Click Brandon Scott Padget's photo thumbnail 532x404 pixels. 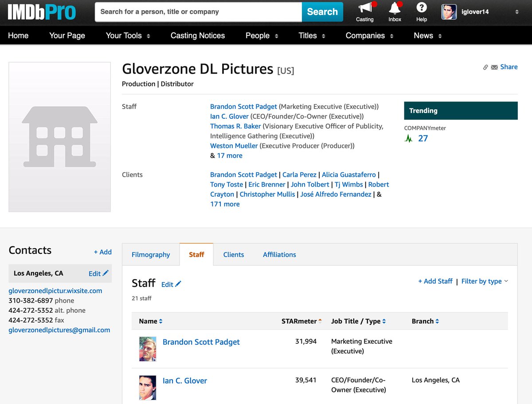pos(148,349)
